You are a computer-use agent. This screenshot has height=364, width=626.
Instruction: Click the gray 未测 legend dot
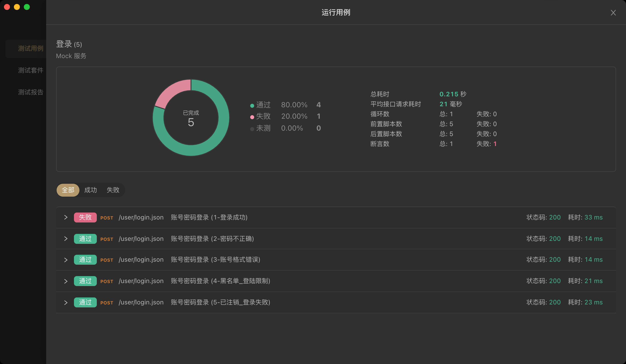click(x=252, y=129)
